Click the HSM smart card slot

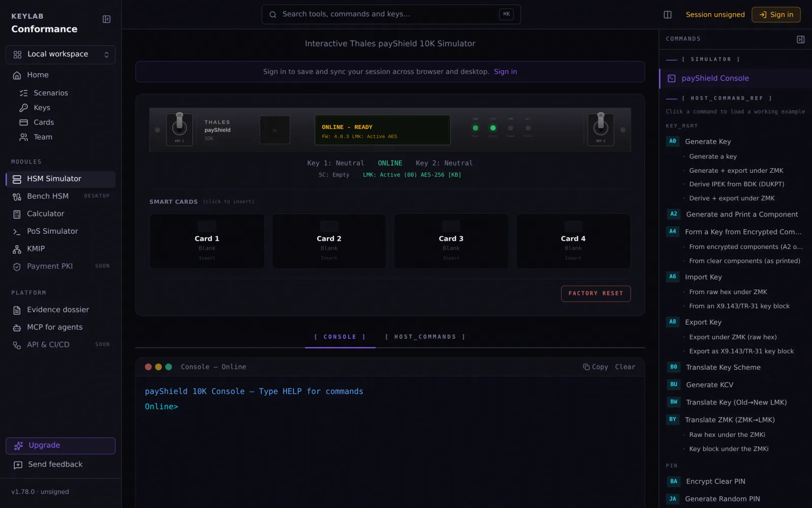point(275,130)
